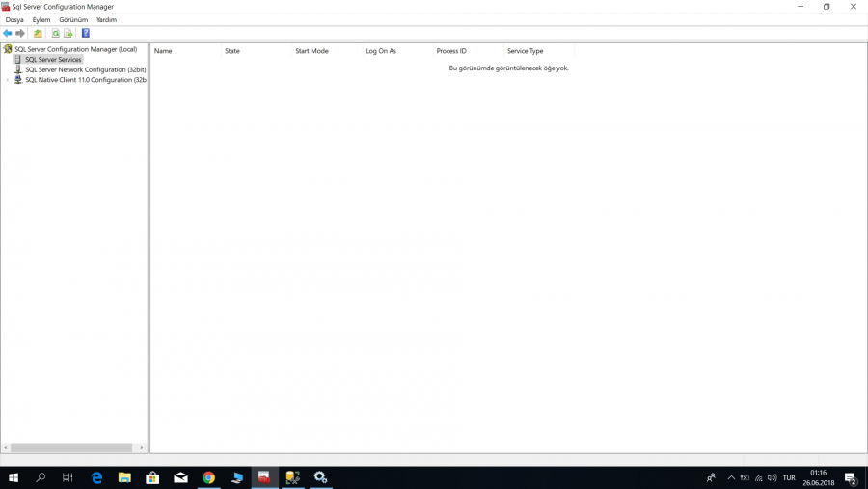
Task: Open the volume control in the tray
Action: [x=773, y=477]
